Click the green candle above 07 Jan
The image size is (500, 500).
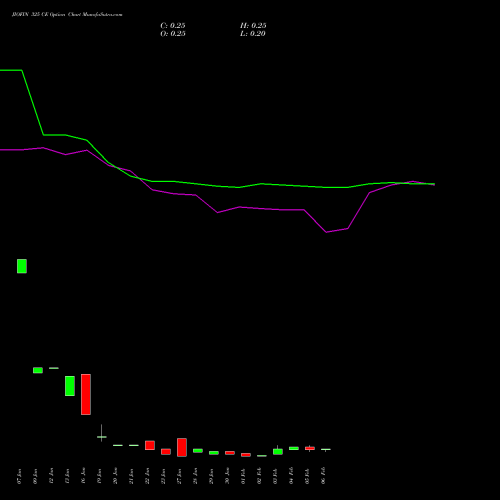(22, 266)
